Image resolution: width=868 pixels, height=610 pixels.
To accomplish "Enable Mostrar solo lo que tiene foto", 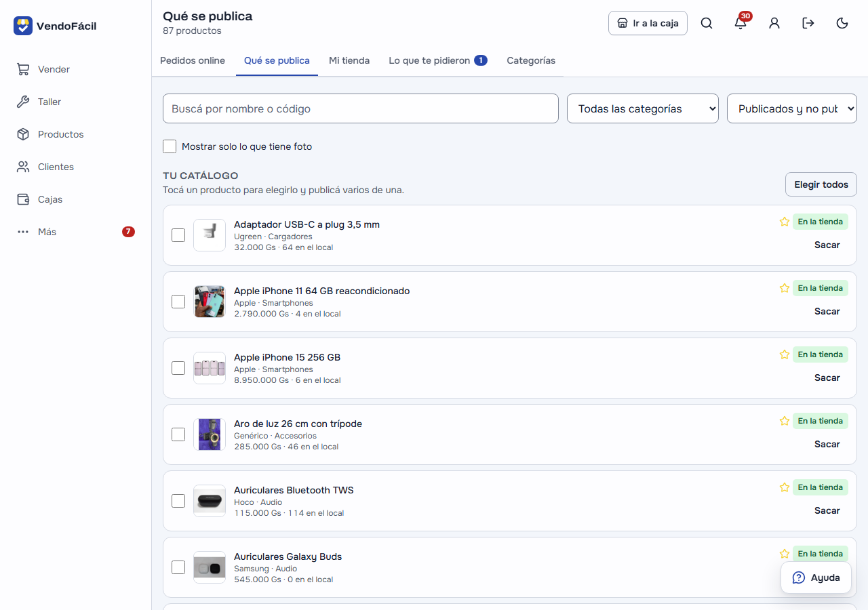I will (x=170, y=146).
